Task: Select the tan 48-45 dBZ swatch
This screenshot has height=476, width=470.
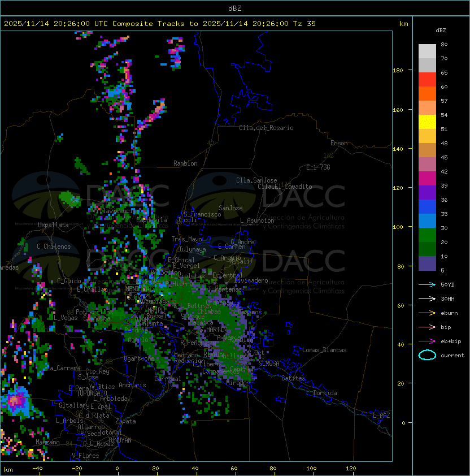Action: pyautogui.click(x=427, y=150)
